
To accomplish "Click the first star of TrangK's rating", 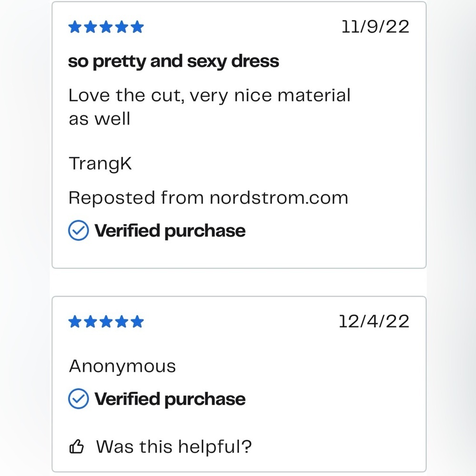I will (x=75, y=27).
